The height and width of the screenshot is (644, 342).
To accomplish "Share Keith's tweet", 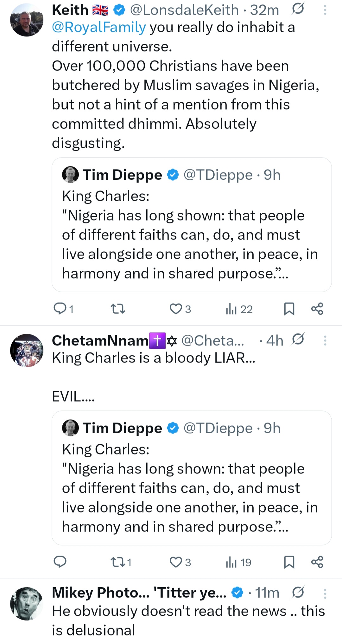I will click(x=317, y=309).
